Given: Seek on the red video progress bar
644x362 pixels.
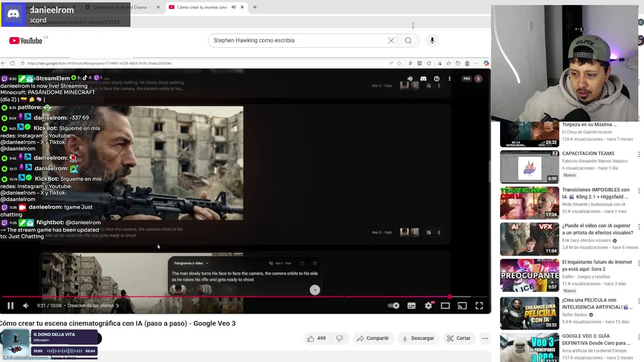Looking at the screenshot, I should click(245, 297).
